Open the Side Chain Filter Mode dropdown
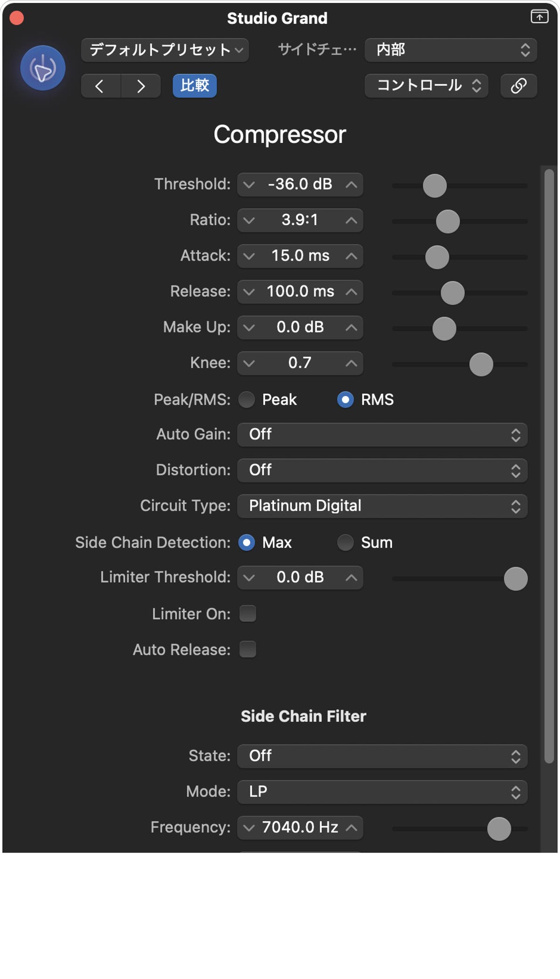560x979 pixels. [x=382, y=792]
